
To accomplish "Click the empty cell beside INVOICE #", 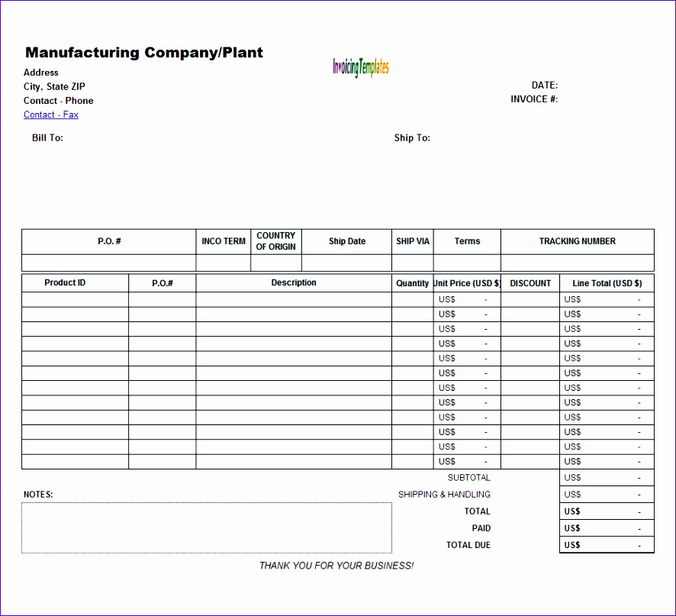I will [x=603, y=99].
